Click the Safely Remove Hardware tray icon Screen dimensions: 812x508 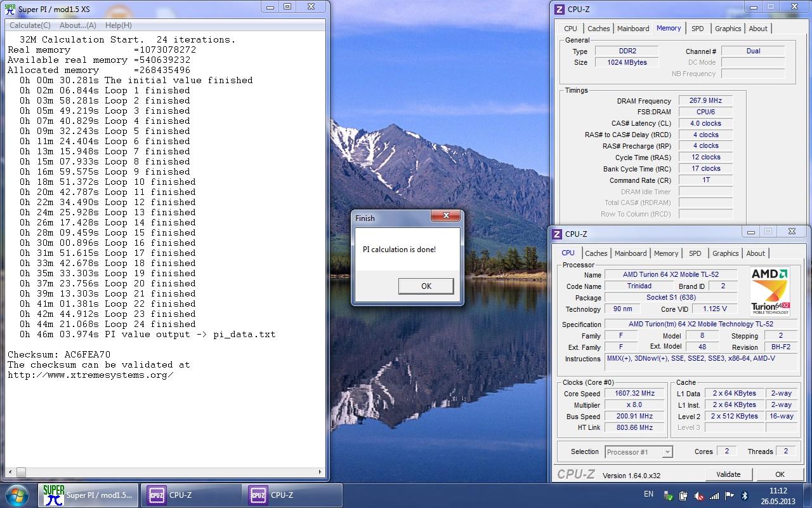(x=668, y=495)
